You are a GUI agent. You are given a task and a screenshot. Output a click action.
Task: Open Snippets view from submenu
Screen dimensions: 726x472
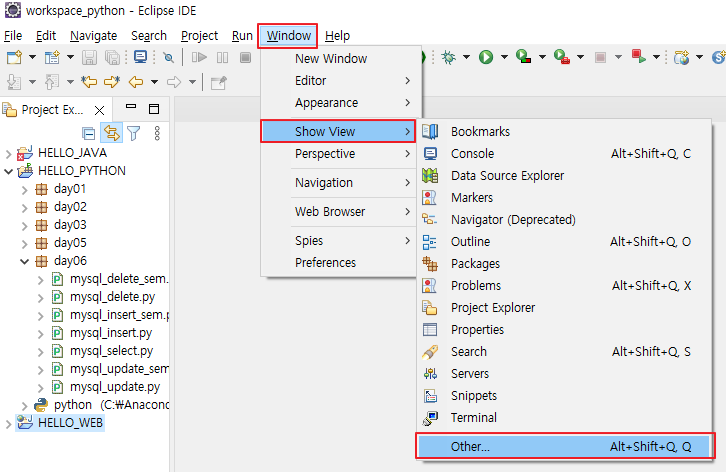(x=564, y=396)
